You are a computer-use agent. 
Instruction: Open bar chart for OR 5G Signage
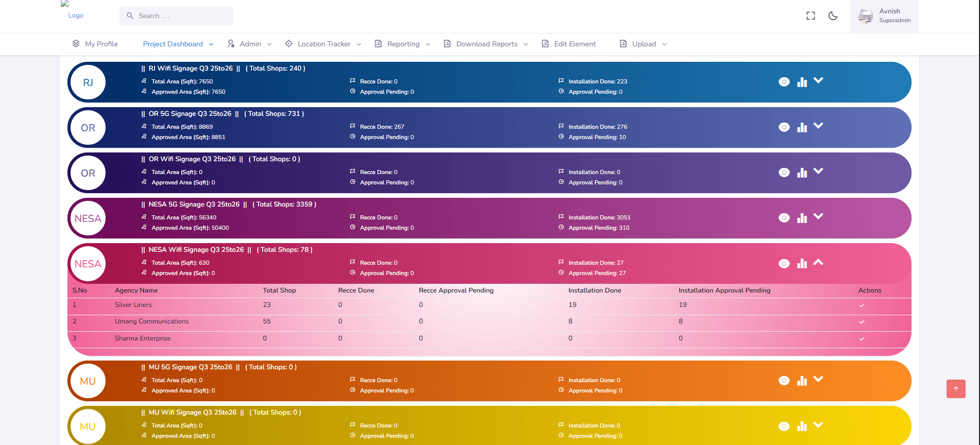pos(802,127)
